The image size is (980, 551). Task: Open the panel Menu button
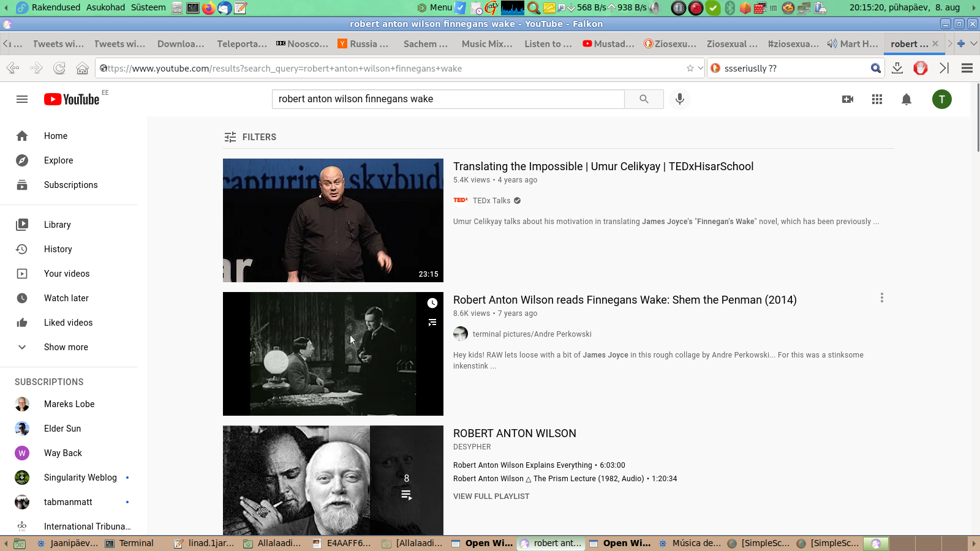[x=435, y=7]
